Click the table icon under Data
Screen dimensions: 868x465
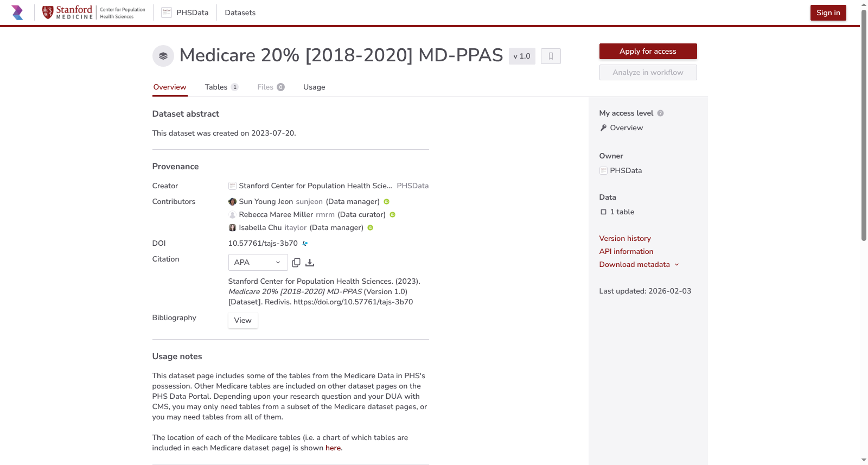pos(603,212)
